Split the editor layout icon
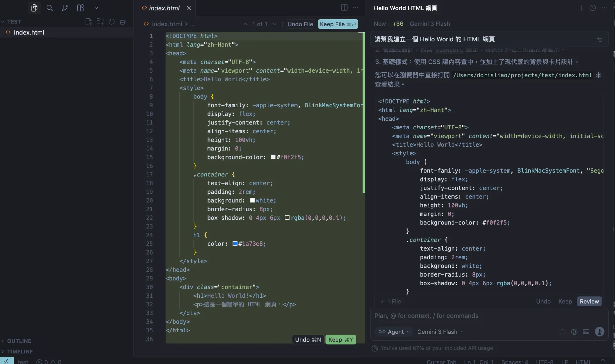The image size is (615, 364). click(x=344, y=8)
